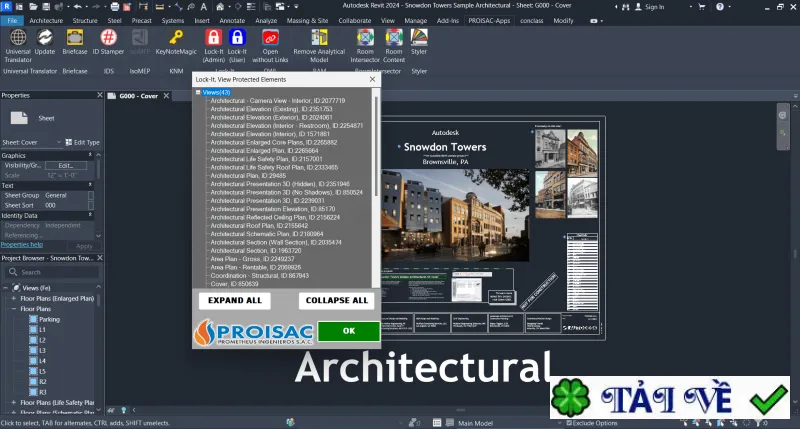Confirm with the green OK button

pyautogui.click(x=348, y=331)
